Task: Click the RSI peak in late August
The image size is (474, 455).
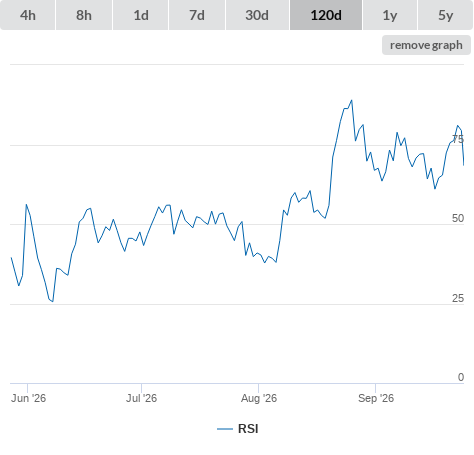Action: point(352,100)
